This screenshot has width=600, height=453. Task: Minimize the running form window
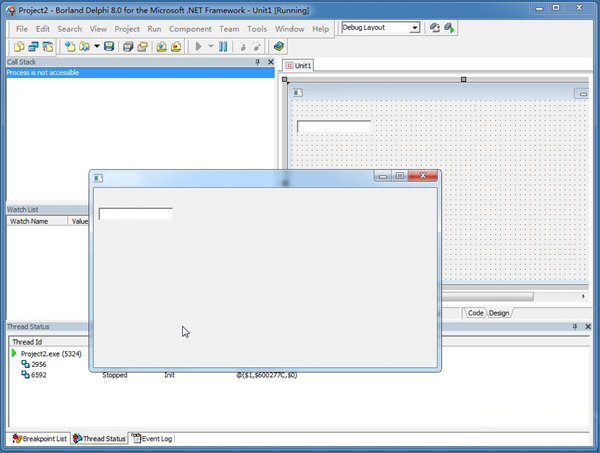click(x=383, y=176)
